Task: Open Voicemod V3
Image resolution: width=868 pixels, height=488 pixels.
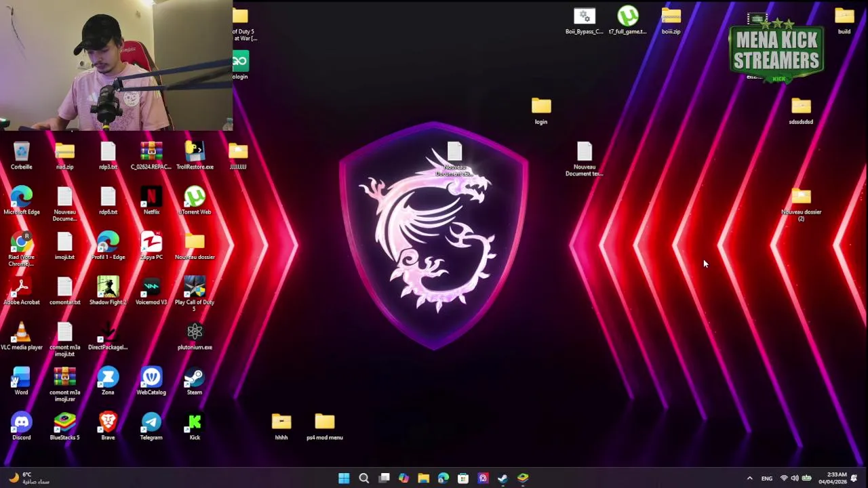Action: click(151, 291)
